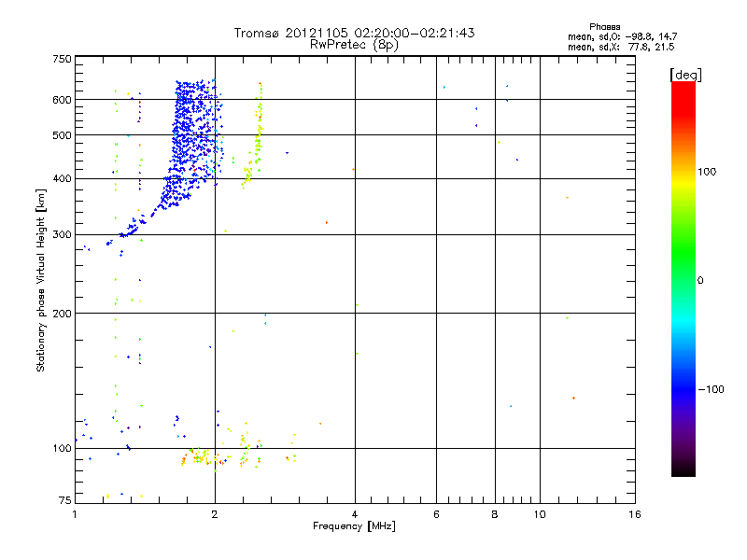Click the y-axis '200' tick label
This screenshot has width=747, height=560.
[62, 314]
